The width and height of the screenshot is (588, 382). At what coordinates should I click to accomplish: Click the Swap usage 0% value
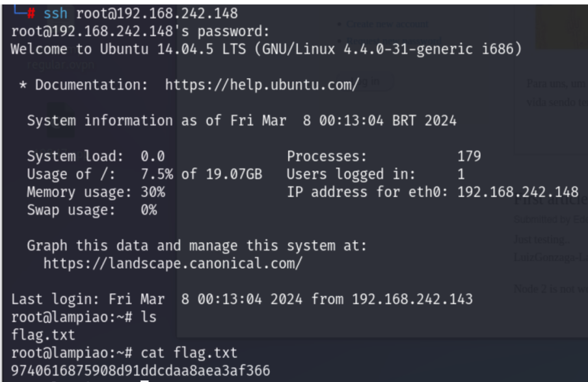(148, 211)
